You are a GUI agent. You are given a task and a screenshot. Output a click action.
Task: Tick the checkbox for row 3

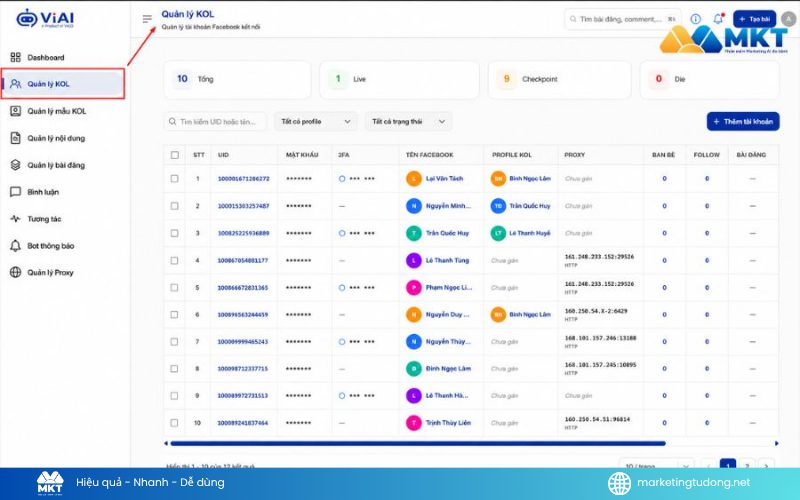174,233
